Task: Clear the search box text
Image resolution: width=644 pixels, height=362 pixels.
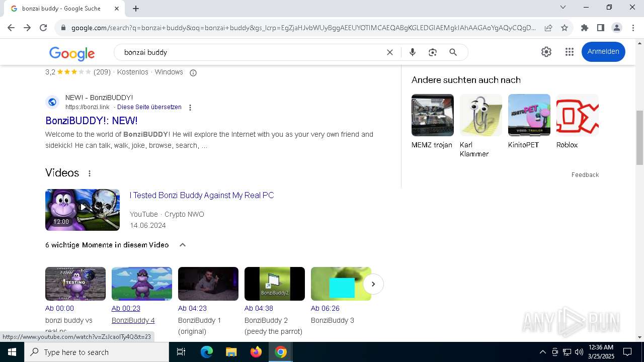Action: click(x=389, y=52)
